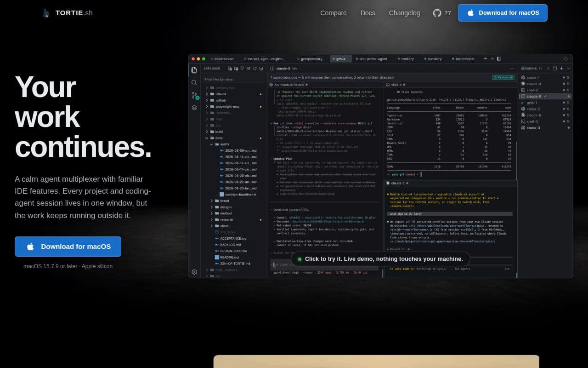Click the hero Download for macOS button
This screenshot has width=588, height=368.
(x=68, y=247)
